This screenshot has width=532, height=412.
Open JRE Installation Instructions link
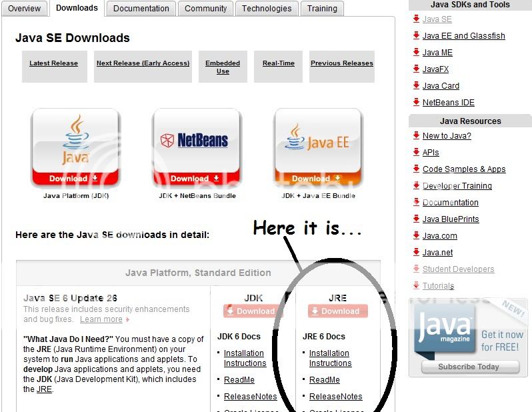pos(331,358)
